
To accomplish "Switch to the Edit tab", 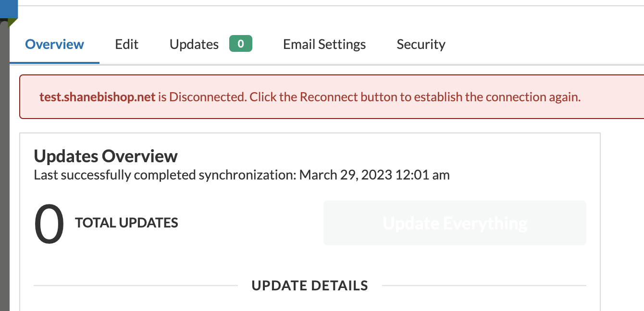I will [126, 44].
